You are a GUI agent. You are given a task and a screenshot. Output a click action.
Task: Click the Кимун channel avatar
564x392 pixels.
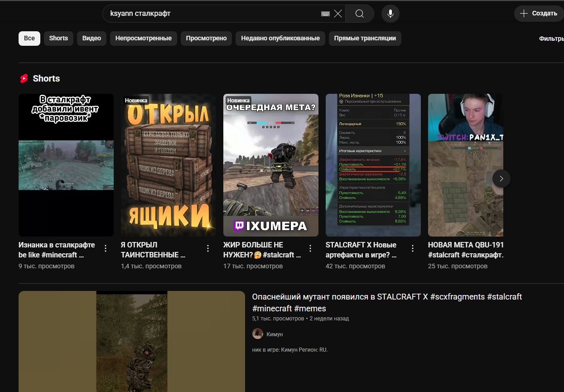[258, 334]
